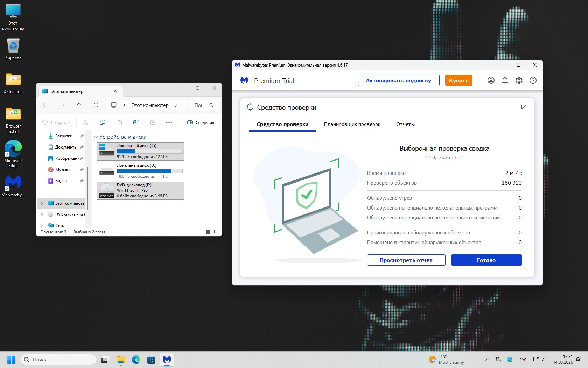The width and height of the screenshot is (588, 368).
Task: Switch to details list view in Explorer
Action: pos(208,232)
